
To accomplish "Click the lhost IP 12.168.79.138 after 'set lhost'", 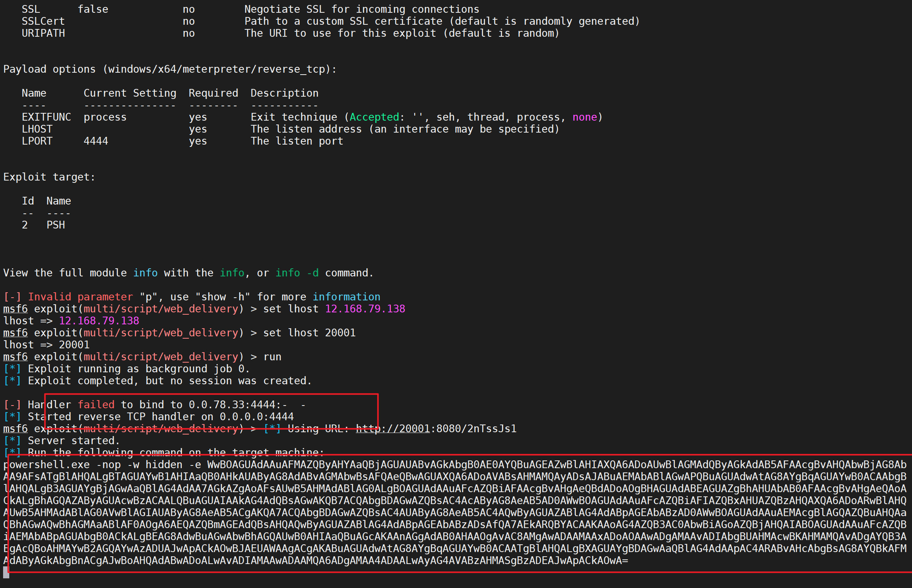I will (x=365, y=309).
